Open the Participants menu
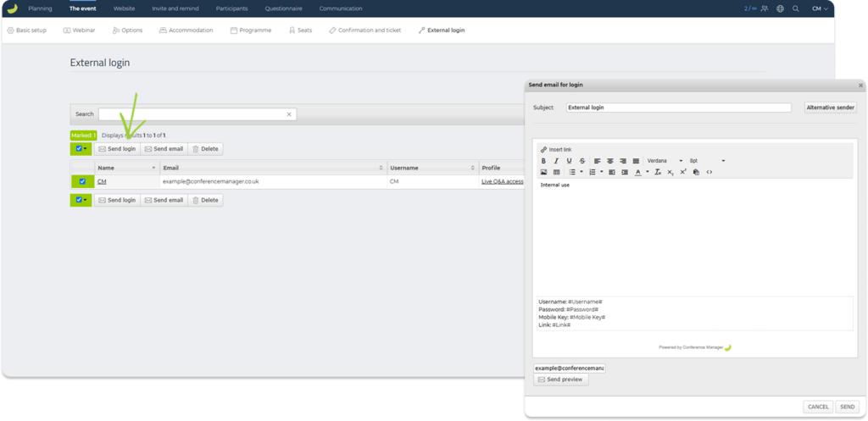 tap(232, 8)
